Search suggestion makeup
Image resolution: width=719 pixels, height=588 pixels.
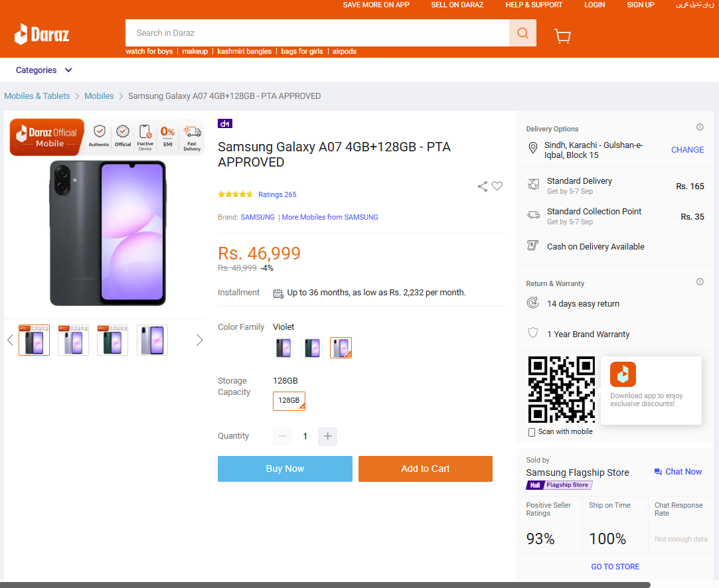(x=195, y=51)
